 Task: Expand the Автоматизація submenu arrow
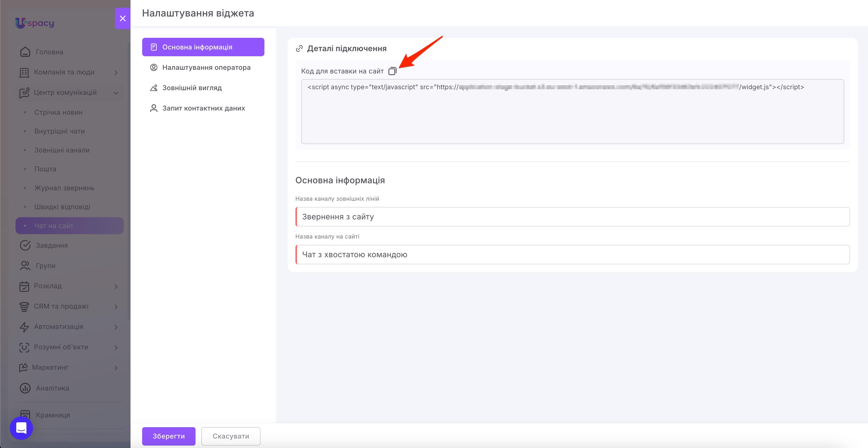[116, 327]
